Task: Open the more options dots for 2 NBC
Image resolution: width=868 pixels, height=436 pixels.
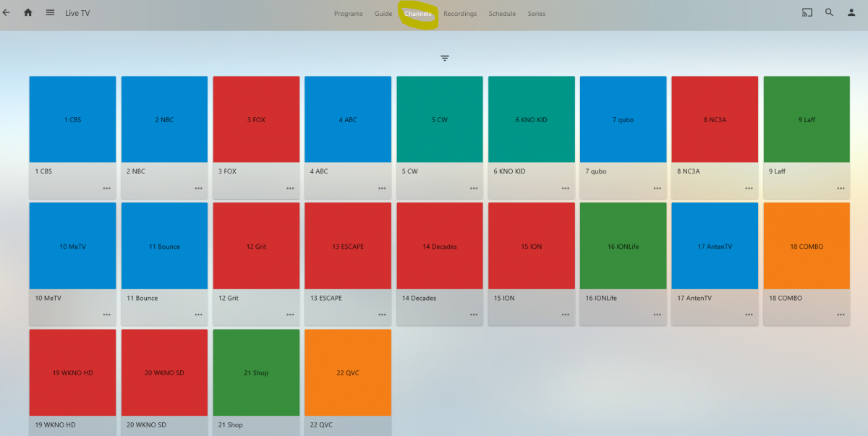Action: click(198, 188)
